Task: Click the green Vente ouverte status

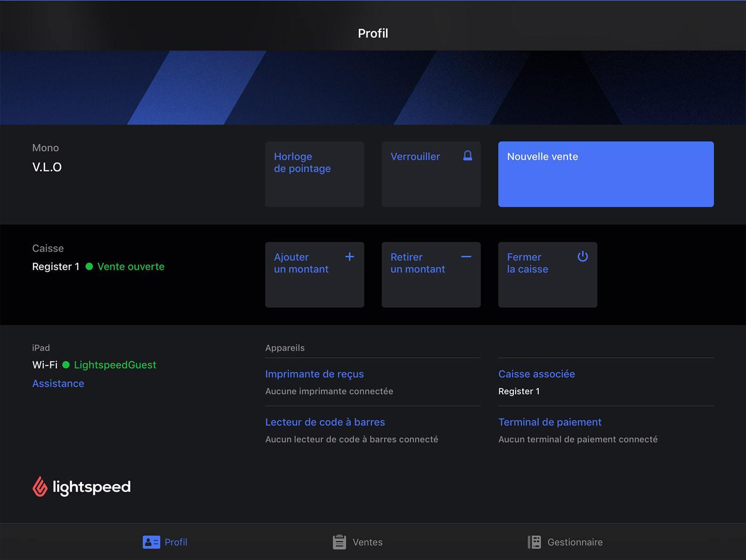Action: click(x=131, y=267)
